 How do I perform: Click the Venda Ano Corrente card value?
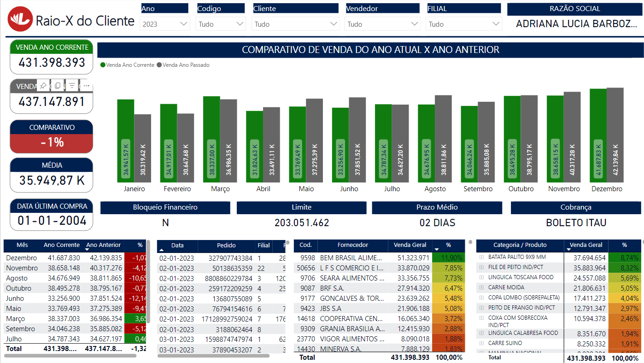52,62
